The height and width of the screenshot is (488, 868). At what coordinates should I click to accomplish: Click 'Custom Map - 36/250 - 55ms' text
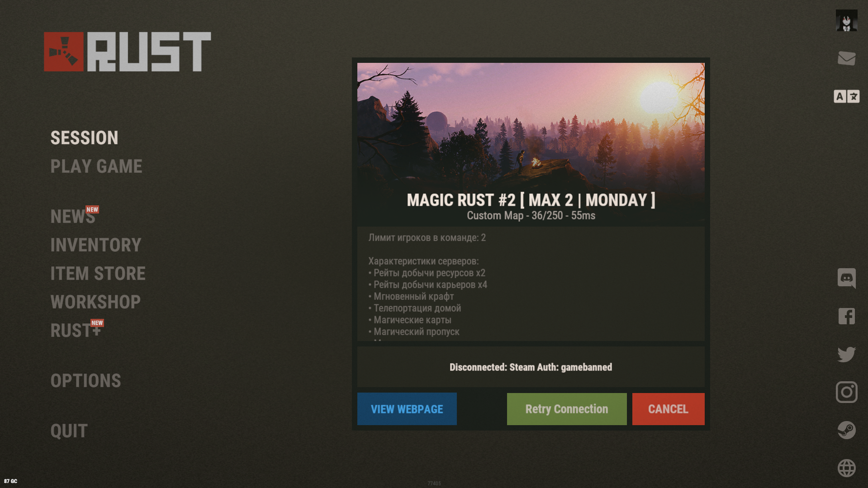click(x=531, y=216)
